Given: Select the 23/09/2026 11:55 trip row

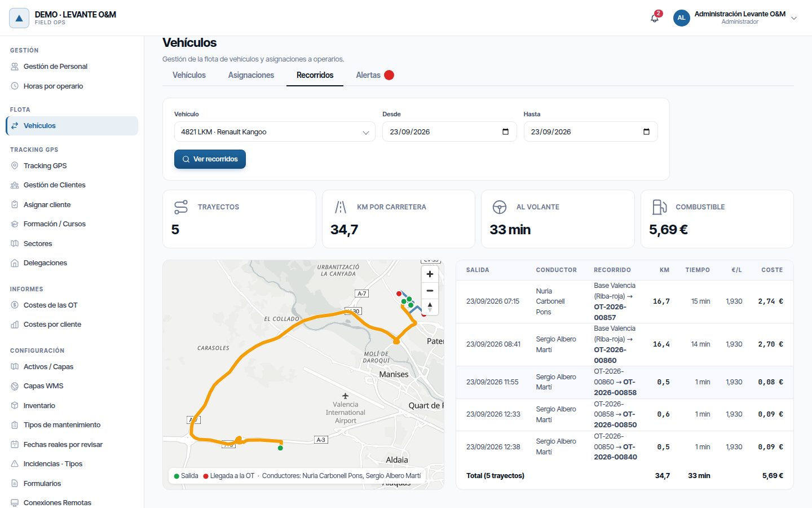Looking at the screenshot, I should [x=625, y=382].
